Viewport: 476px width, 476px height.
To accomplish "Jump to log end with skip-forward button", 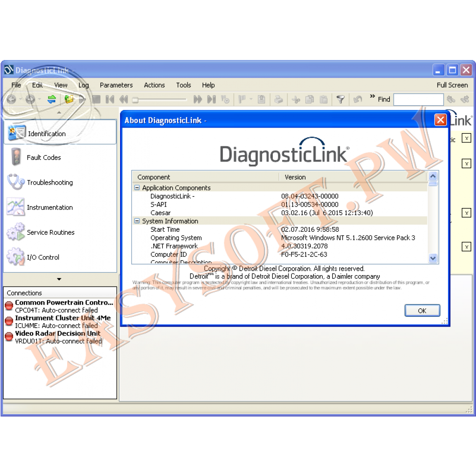I will [x=211, y=99].
